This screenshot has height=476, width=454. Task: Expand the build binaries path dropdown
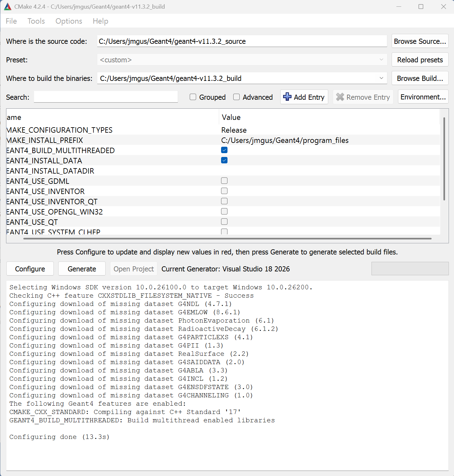click(381, 78)
